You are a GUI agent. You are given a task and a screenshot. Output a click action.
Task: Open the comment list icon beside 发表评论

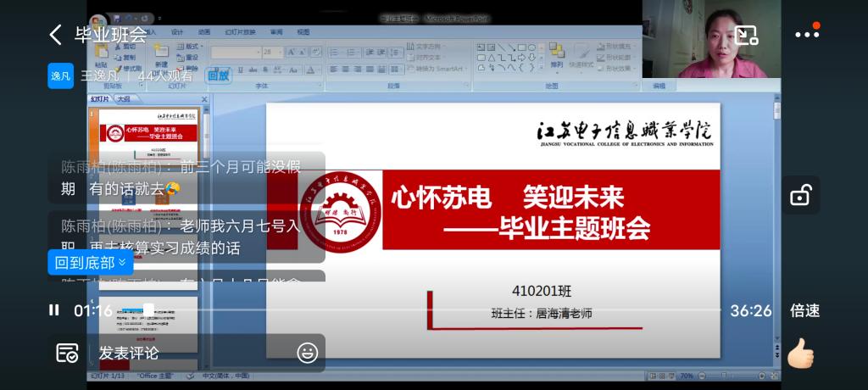pos(67,353)
